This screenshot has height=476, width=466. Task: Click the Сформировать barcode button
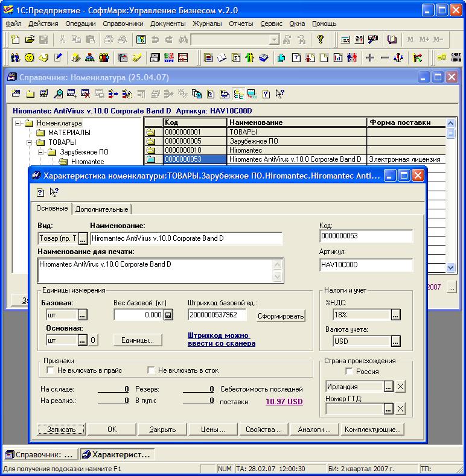click(x=281, y=316)
